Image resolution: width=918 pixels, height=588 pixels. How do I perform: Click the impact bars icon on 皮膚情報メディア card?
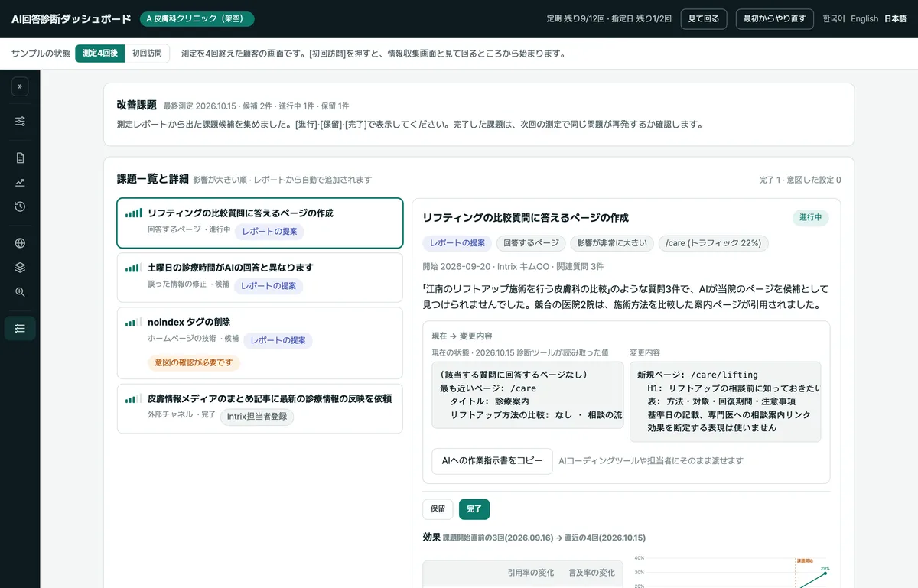134,398
